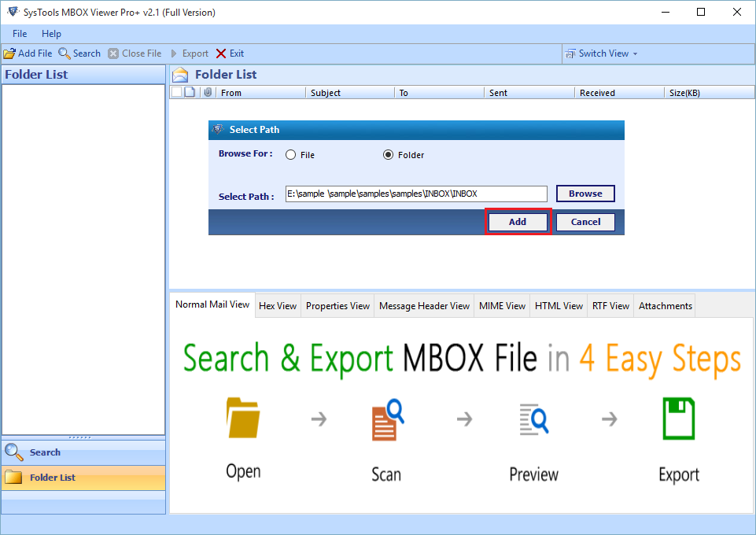Screen dimensions: 756x535
Task: Sort by the Subject column header
Action: (350, 93)
